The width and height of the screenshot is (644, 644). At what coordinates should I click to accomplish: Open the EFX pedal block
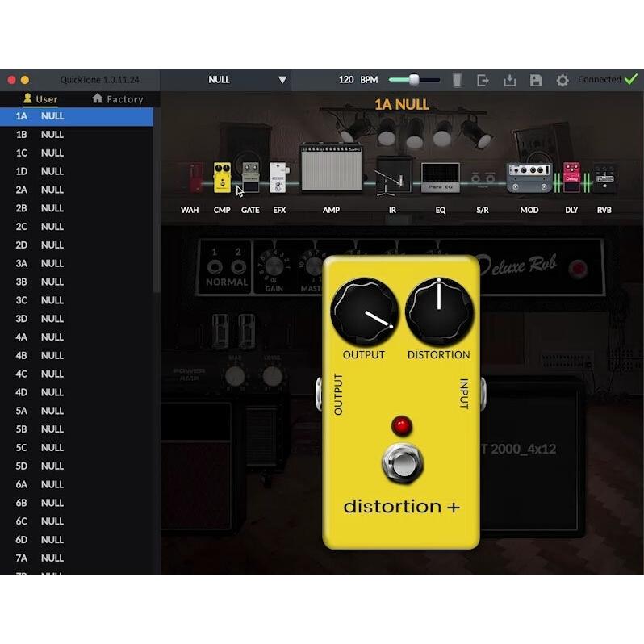tap(278, 178)
